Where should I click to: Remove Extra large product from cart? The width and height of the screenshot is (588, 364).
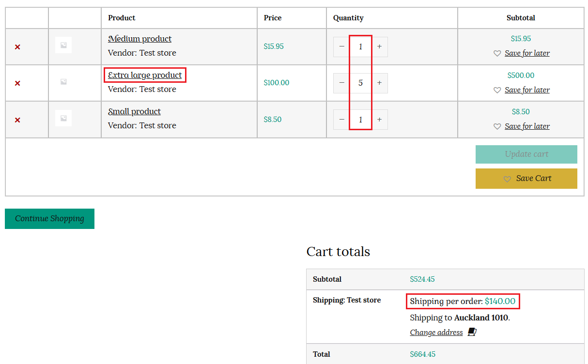17,83
